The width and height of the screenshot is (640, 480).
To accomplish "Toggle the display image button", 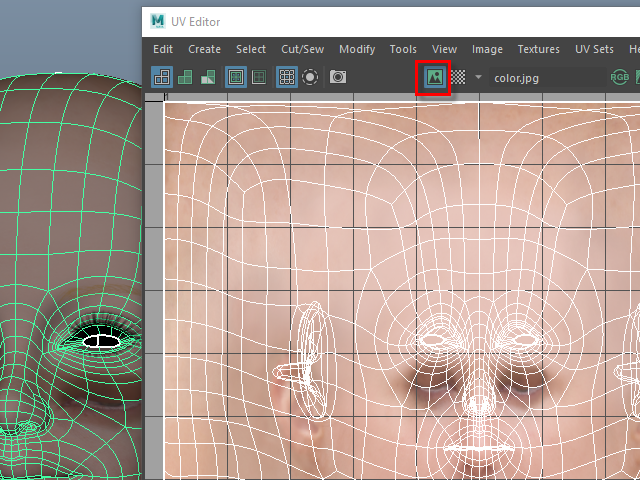I will (434, 77).
